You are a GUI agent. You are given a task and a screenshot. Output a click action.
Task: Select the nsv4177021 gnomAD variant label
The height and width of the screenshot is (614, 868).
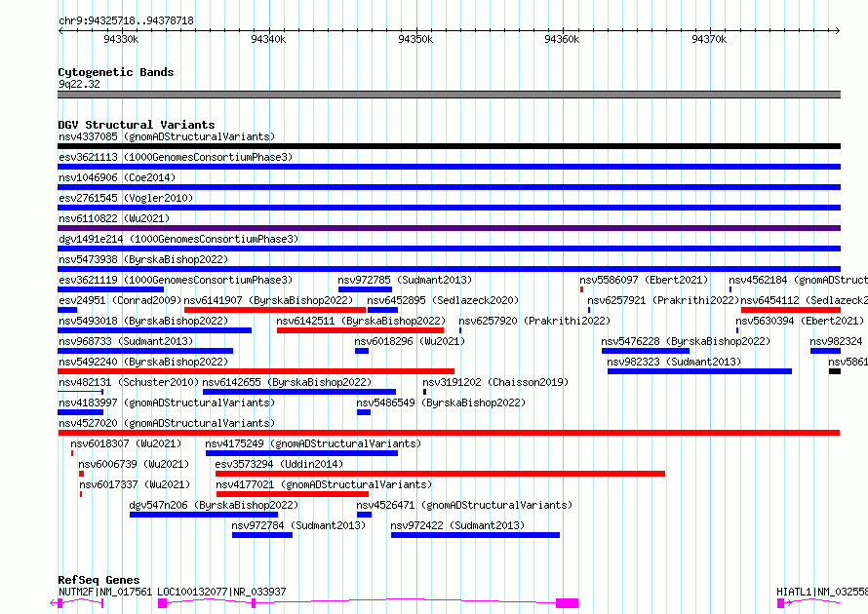(323, 484)
